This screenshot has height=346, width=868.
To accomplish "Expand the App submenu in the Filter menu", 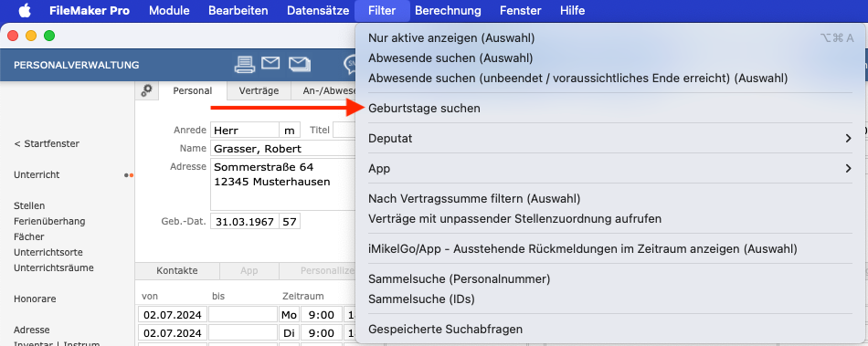I will coord(610,169).
